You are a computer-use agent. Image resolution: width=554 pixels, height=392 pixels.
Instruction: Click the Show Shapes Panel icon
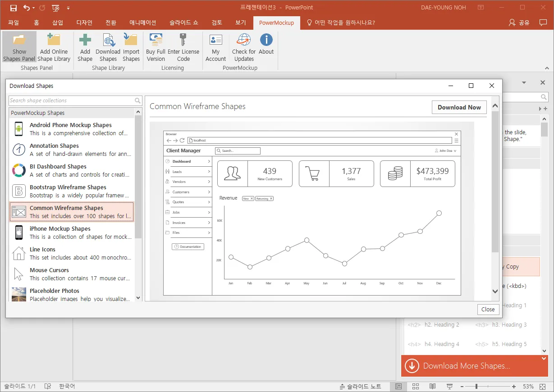19,41
